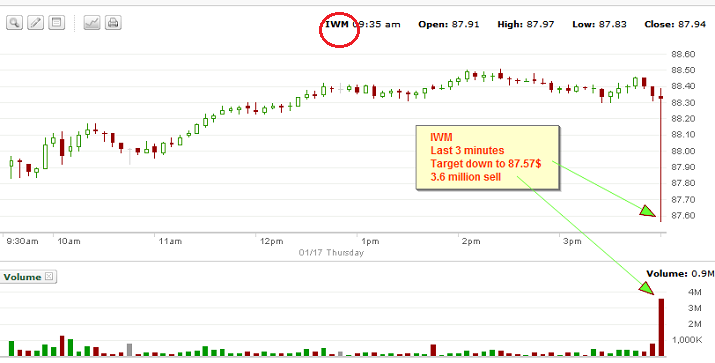Click the 88.50 price axis label
715x363 pixels.
pos(683,70)
